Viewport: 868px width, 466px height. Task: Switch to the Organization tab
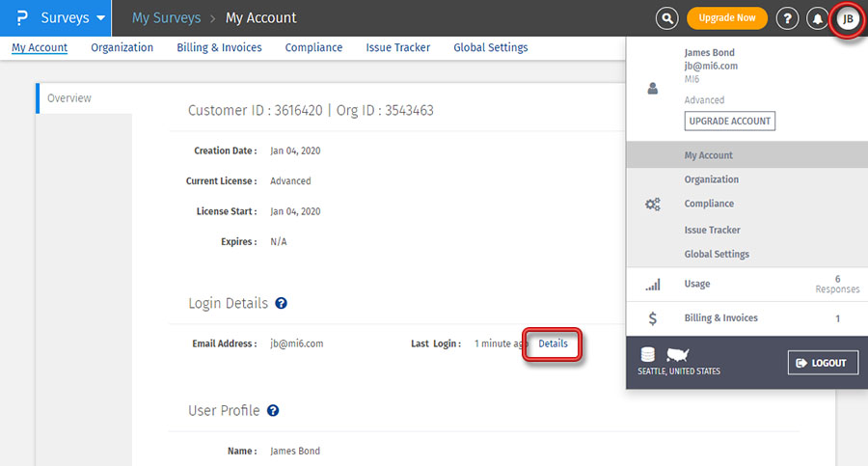click(x=122, y=47)
